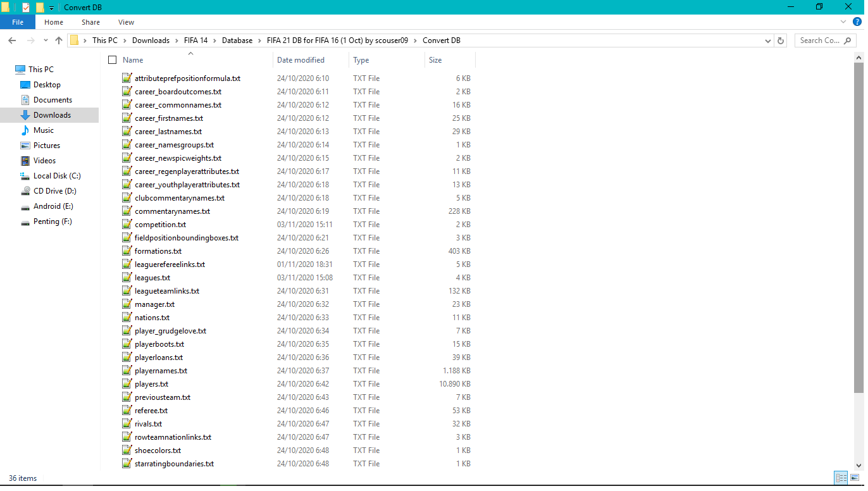Click 'Downloads' in the address bar path
The image size is (868, 491).
[x=151, y=40]
